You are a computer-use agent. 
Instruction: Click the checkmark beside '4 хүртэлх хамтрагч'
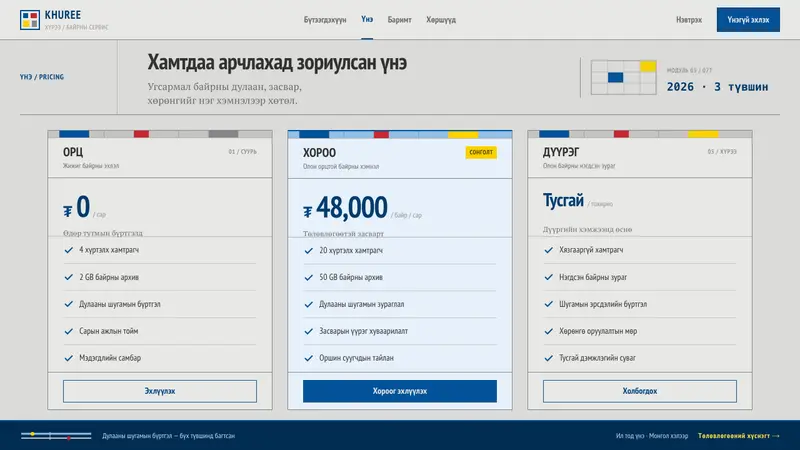pos(68,250)
